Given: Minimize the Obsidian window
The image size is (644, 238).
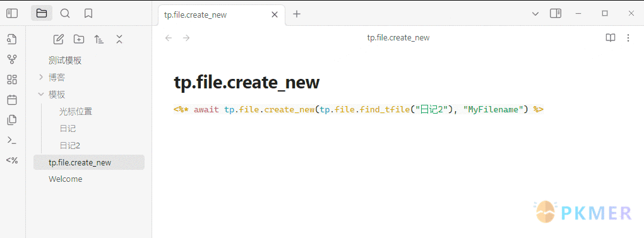Looking at the screenshot, I should 578,13.
